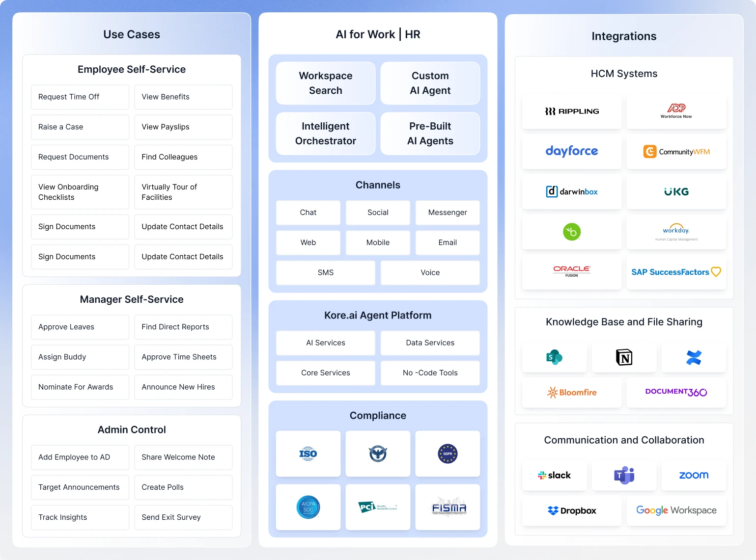Click the Messenger channel box
756x560 pixels.
[x=448, y=213]
